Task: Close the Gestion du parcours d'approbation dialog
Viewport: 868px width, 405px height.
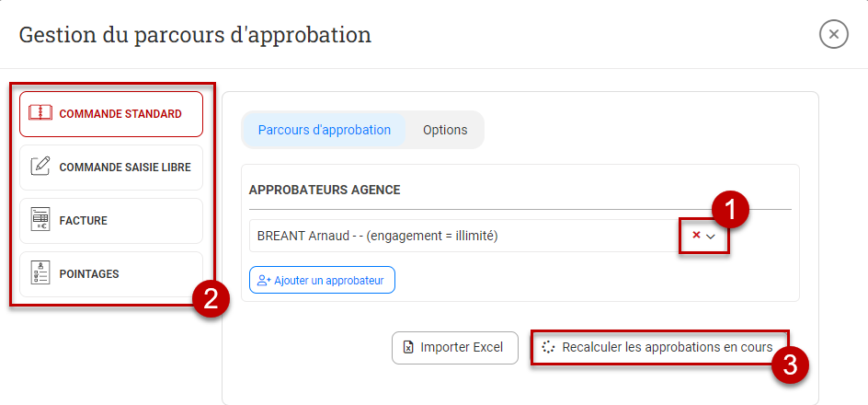Action: (833, 35)
